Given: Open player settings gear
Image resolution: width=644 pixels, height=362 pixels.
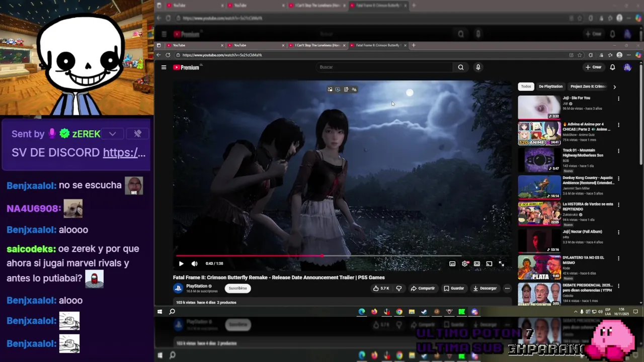Looking at the screenshot, I should [464, 263].
